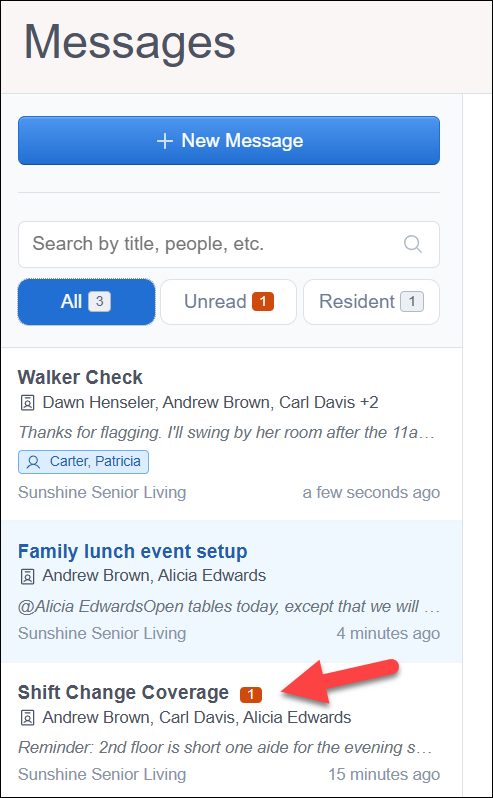The width and height of the screenshot is (493, 798).
Task: Click the search magnifier icon
Action: tap(413, 244)
